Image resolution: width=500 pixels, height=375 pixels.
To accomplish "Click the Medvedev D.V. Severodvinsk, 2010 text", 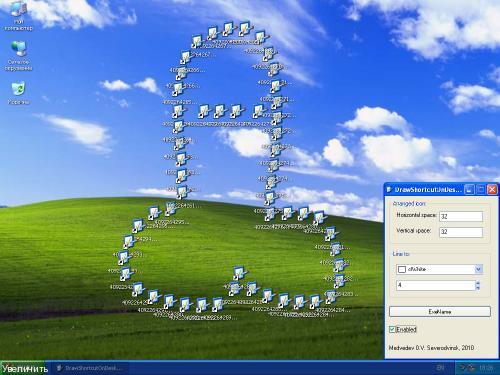I will pos(431,348).
